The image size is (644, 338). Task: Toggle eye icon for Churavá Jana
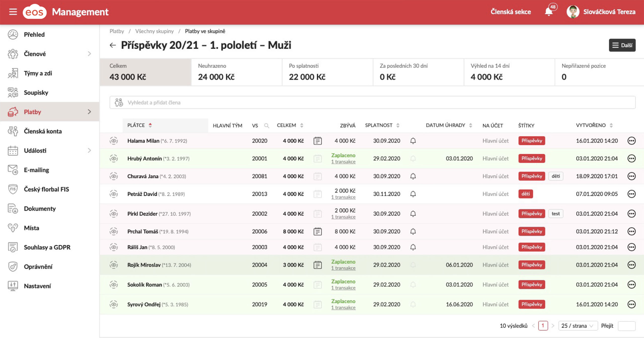tap(114, 176)
